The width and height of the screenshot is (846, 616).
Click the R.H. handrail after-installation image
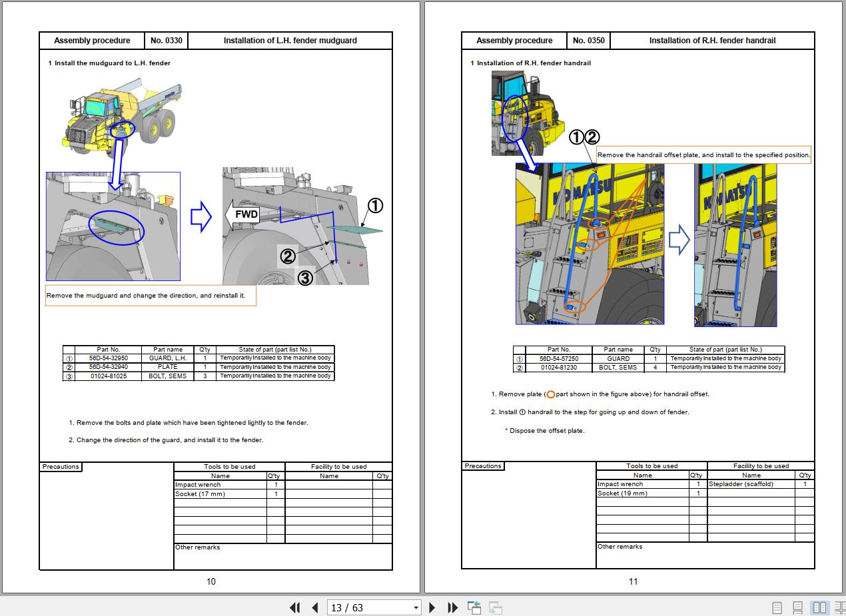(x=735, y=245)
